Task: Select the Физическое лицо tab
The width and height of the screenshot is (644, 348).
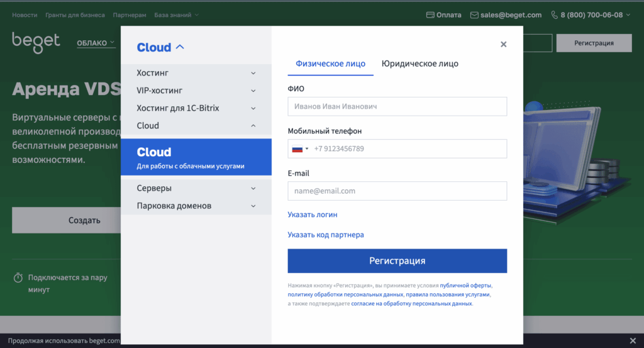Action: [330, 64]
